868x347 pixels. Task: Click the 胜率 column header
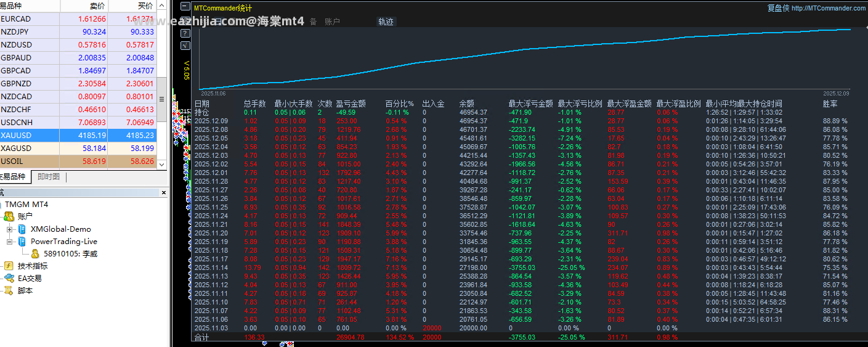point(830,104)
